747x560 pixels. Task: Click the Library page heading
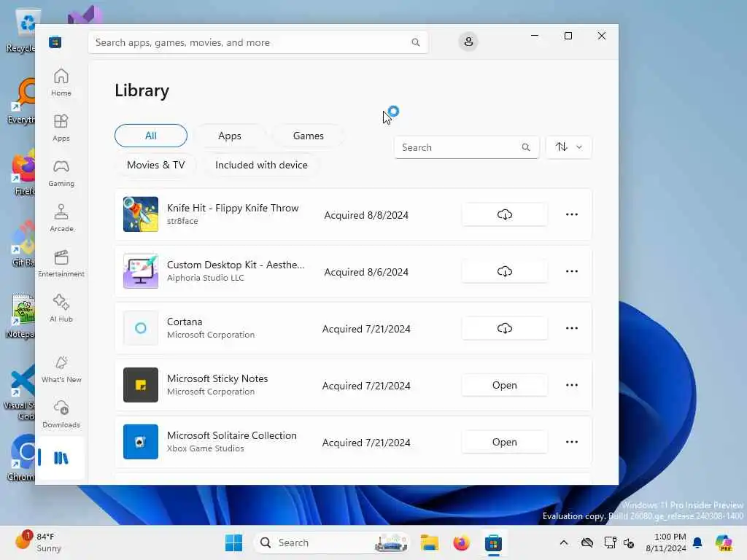pos(142,90)
